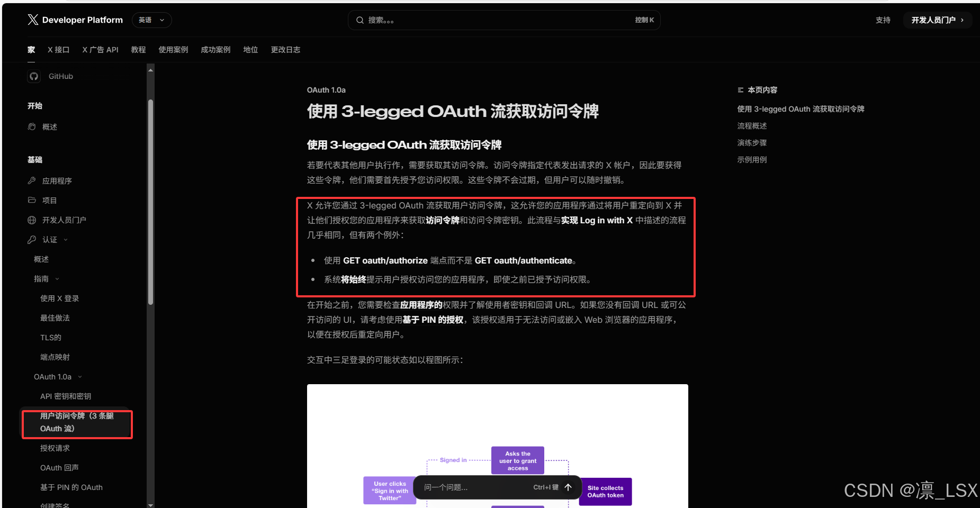Image resolution: width=980 pixels, height=508 pixels.
Task: Collapse the 认证 section chevron
Action: tap(66, 240)
